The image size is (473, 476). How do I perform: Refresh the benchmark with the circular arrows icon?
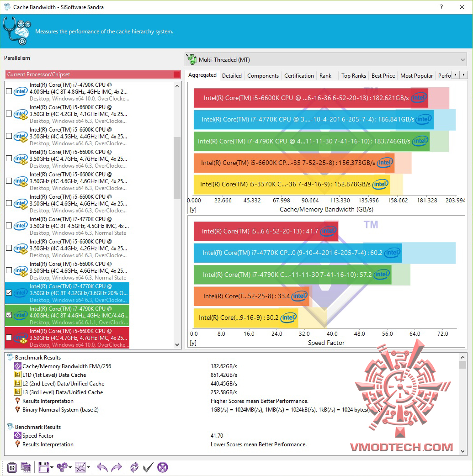click(134, 467)
